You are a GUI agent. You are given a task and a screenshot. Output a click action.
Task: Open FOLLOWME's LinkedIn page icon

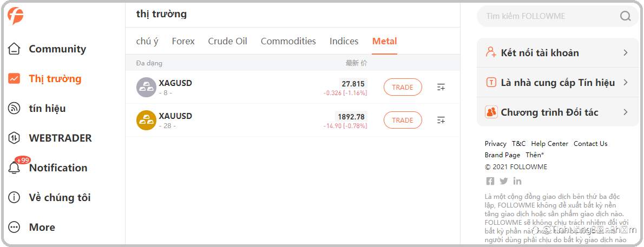(517, 181)
